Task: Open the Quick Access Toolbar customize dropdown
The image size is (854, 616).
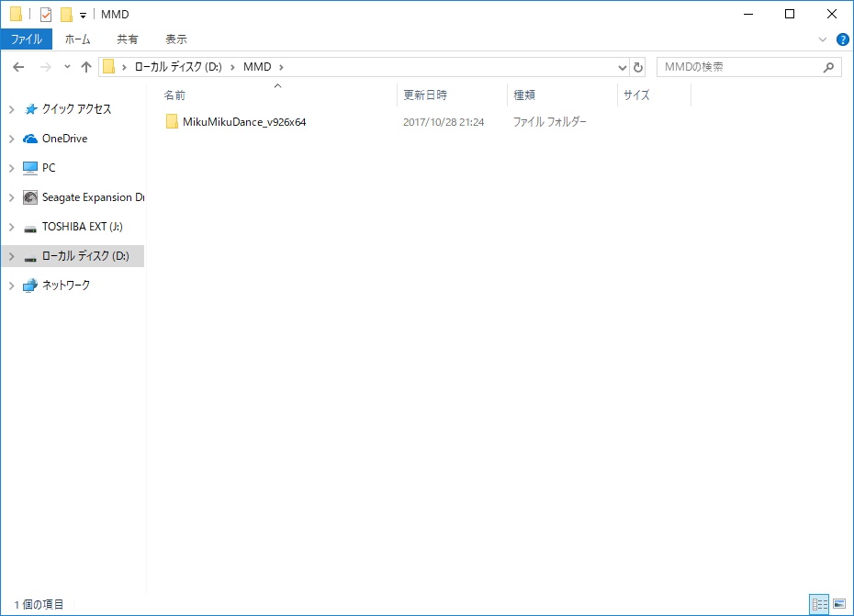Action: (83, 16)
